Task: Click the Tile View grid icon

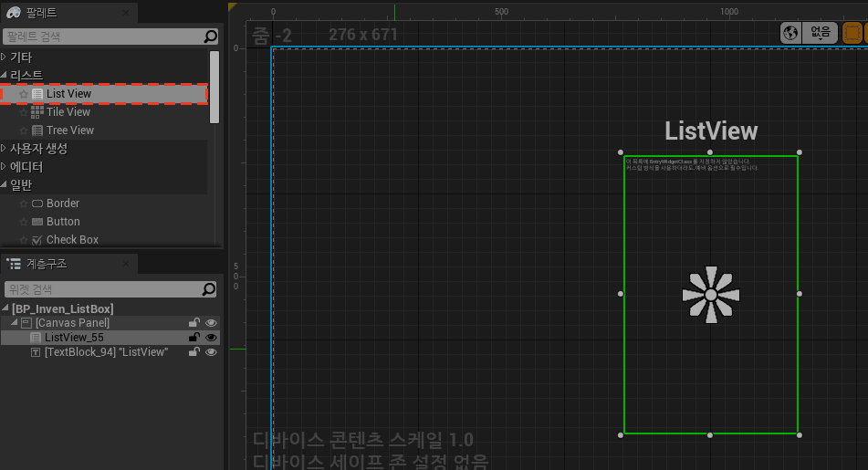Action: 37,112
